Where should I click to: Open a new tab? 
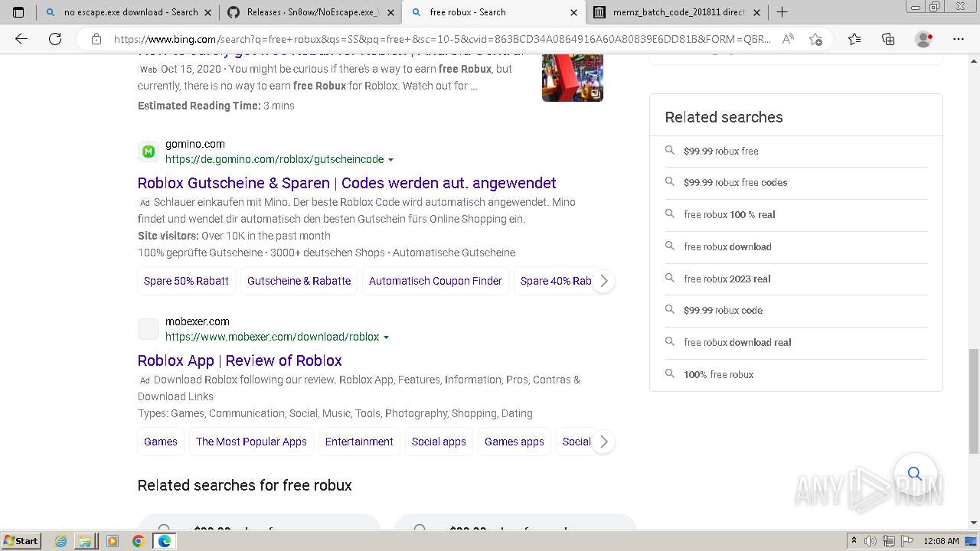(782, 12)
